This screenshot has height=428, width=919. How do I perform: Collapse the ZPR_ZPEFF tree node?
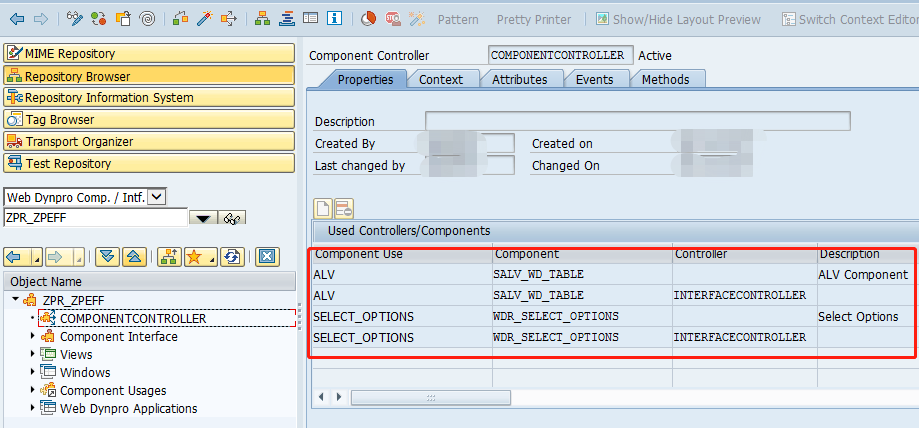(x=15, y=300)
